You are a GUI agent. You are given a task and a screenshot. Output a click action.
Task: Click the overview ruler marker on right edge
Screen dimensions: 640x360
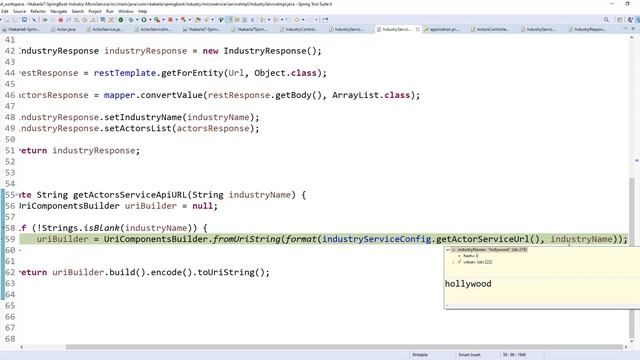(x=637, y=160)
